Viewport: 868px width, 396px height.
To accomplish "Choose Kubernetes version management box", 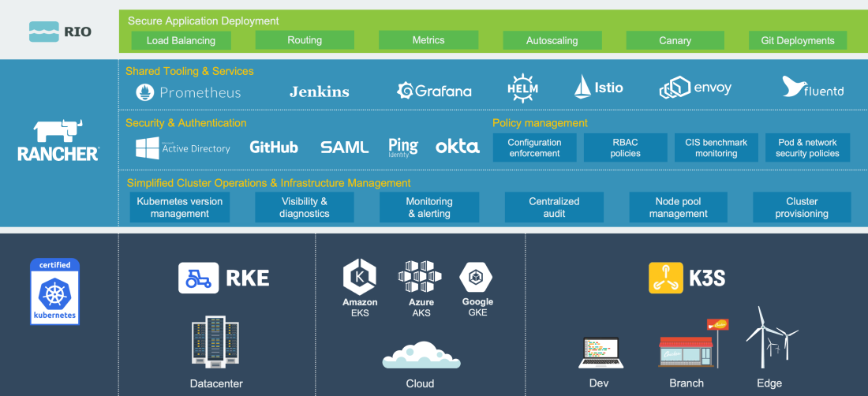I will (179, 207).
